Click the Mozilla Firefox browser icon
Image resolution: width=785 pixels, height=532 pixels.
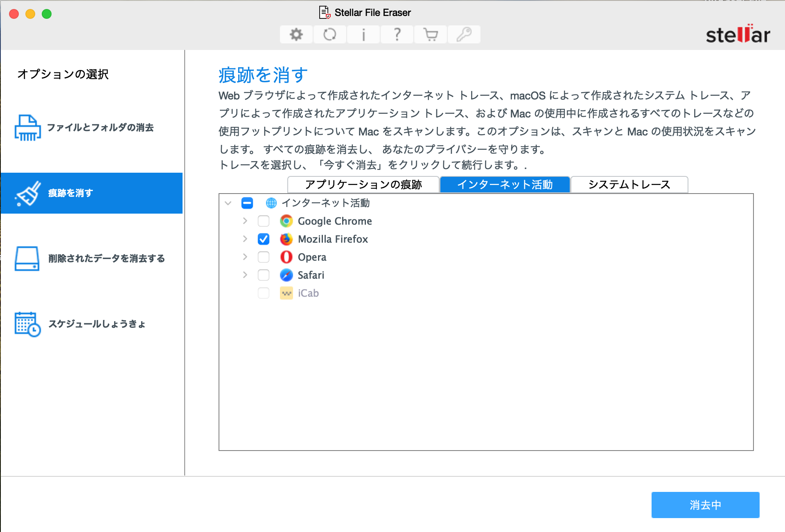click(286, 239)
